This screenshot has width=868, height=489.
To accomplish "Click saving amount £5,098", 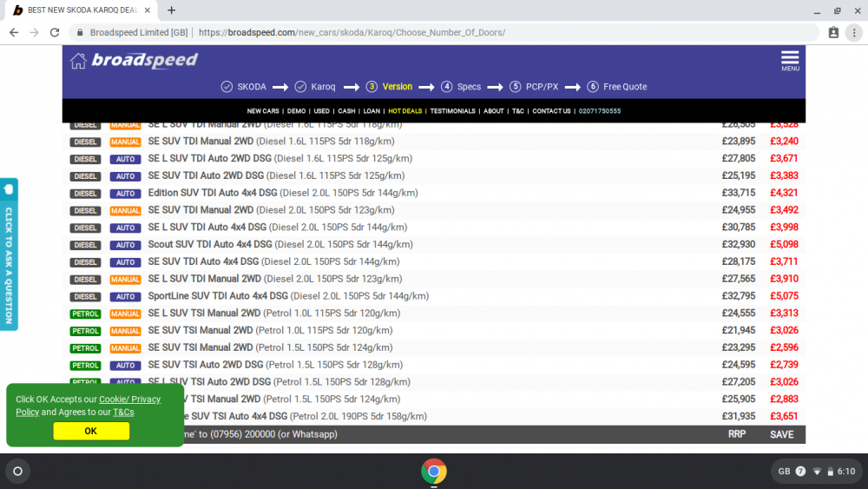I will (784, 245).
